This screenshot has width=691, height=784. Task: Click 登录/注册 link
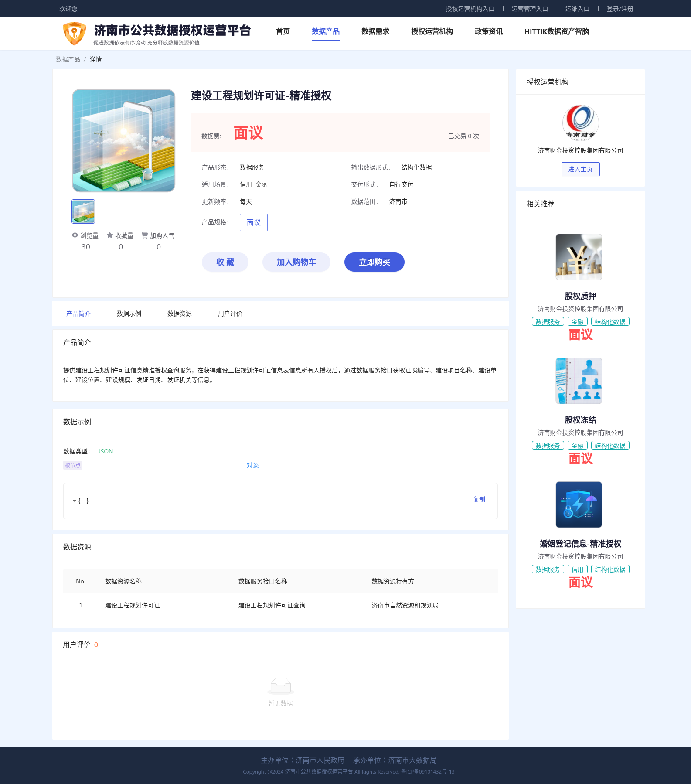[620, 9]
